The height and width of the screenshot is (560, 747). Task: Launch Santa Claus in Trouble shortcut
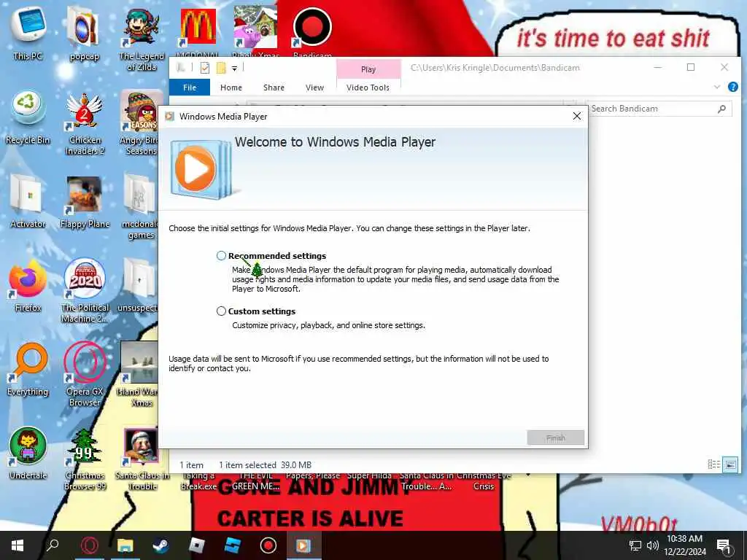click(x=141, y=459)
